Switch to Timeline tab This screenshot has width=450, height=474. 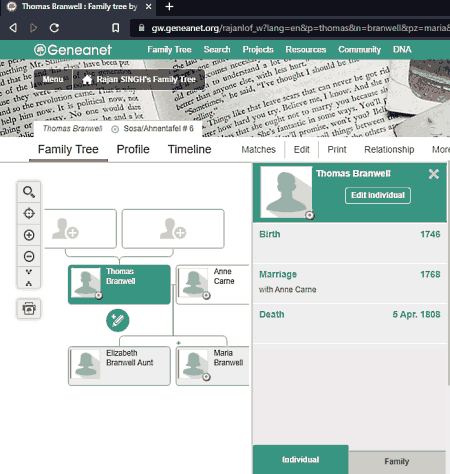pos(189,149)
